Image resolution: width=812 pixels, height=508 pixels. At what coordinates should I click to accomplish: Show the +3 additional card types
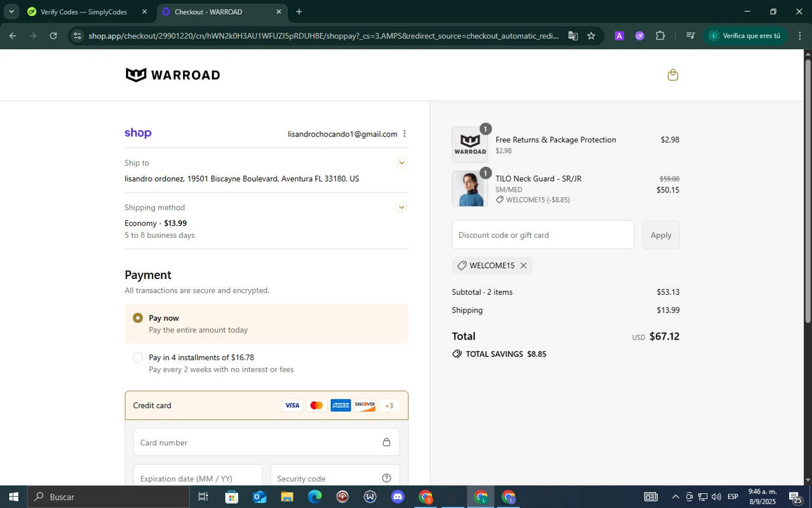389,406
